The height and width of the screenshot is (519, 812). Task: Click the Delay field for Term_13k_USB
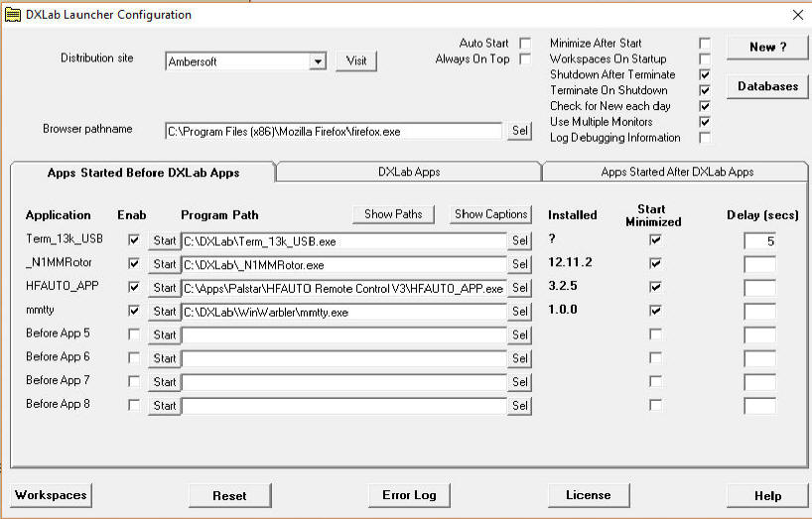pos(759,241)
